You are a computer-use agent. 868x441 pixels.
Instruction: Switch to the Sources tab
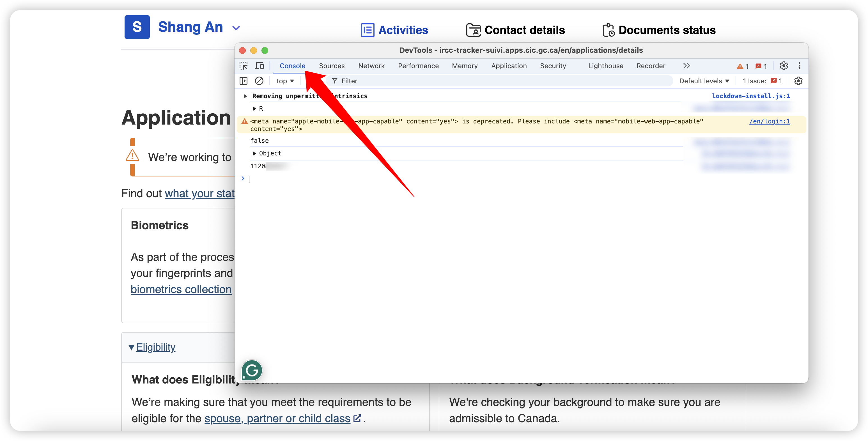332,66
